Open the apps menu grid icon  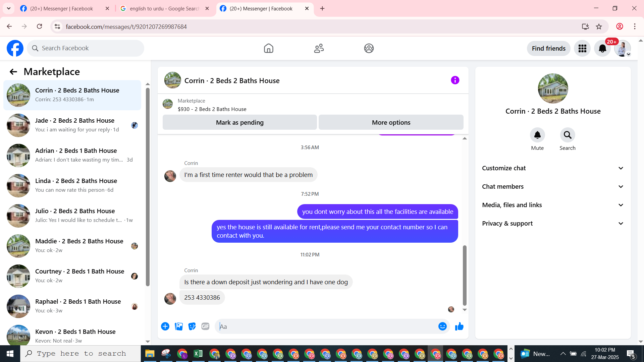[582, 49]
